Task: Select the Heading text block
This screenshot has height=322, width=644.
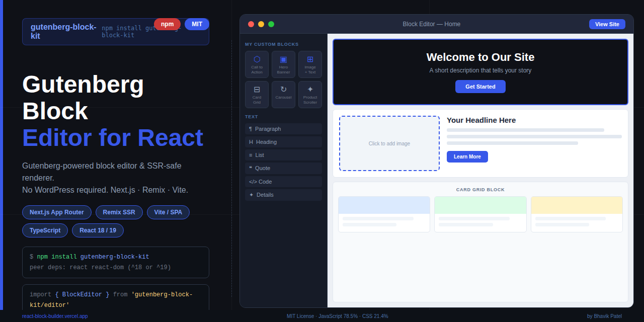Action: 283,142
